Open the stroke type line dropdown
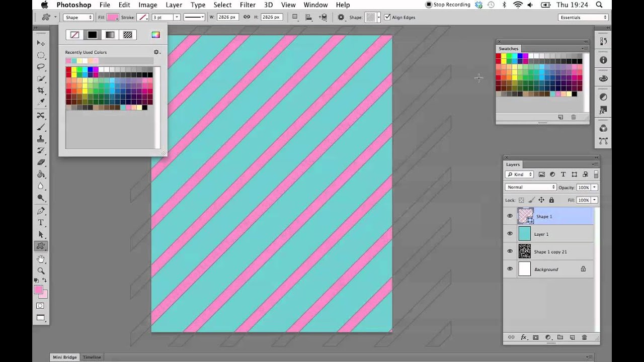 point(194,17)
